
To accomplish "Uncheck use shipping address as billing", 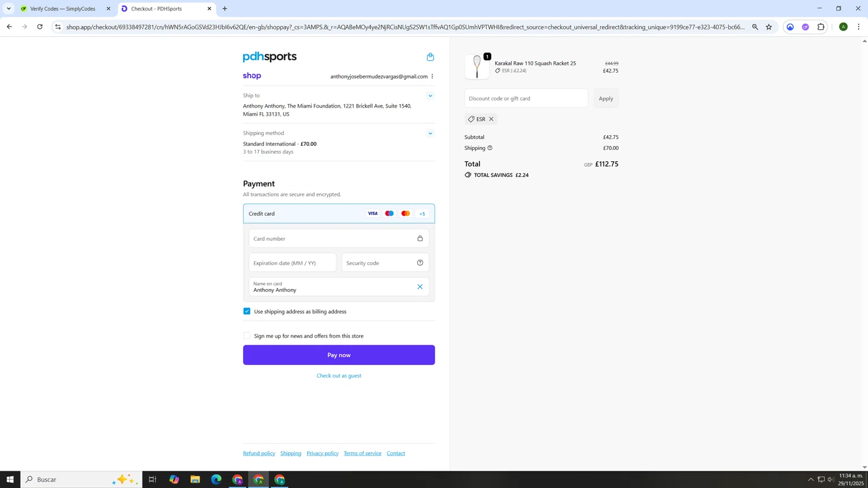I will click(247, 311).
